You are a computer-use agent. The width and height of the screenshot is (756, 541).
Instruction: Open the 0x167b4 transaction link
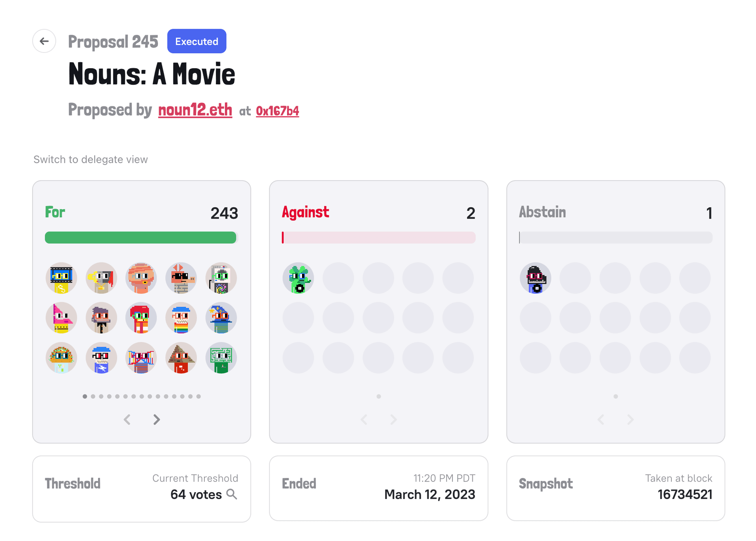click(x=277, y=111)
